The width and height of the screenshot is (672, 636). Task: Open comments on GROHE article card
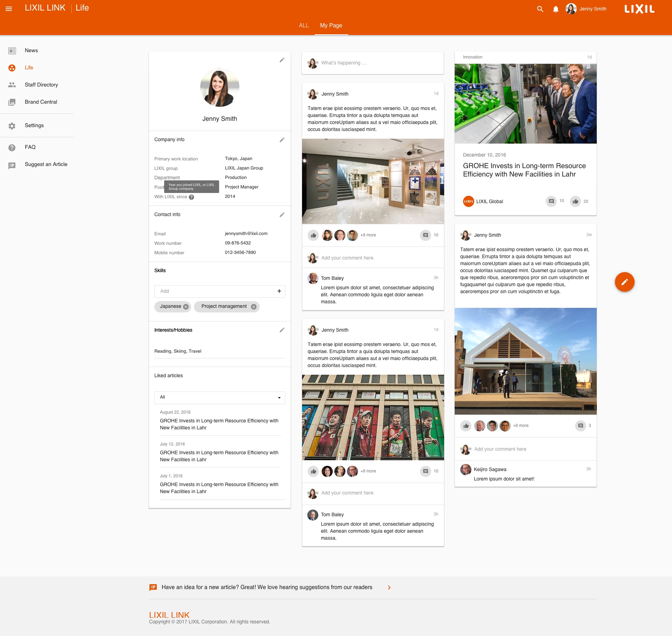pyautogui.click(x=551, y=201)
